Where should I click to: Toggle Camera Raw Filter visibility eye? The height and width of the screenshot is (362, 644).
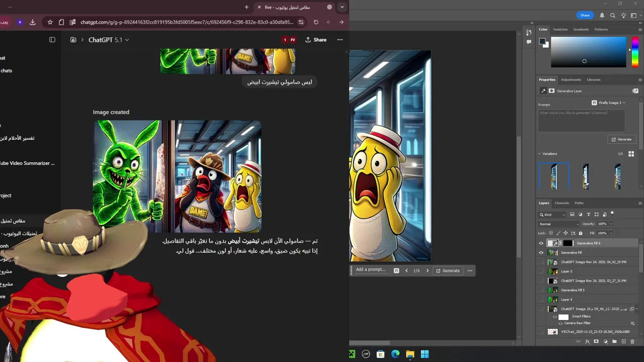click(560, 323)
